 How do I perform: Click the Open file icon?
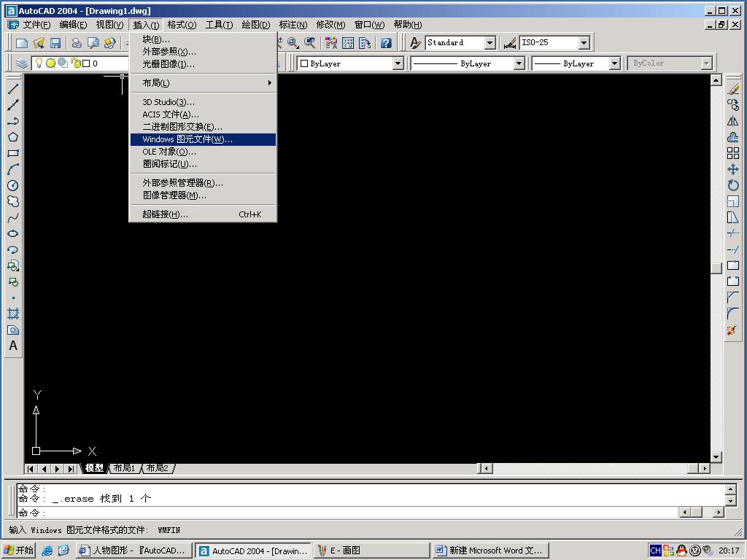pyautogui.click(x=39, y=43)
